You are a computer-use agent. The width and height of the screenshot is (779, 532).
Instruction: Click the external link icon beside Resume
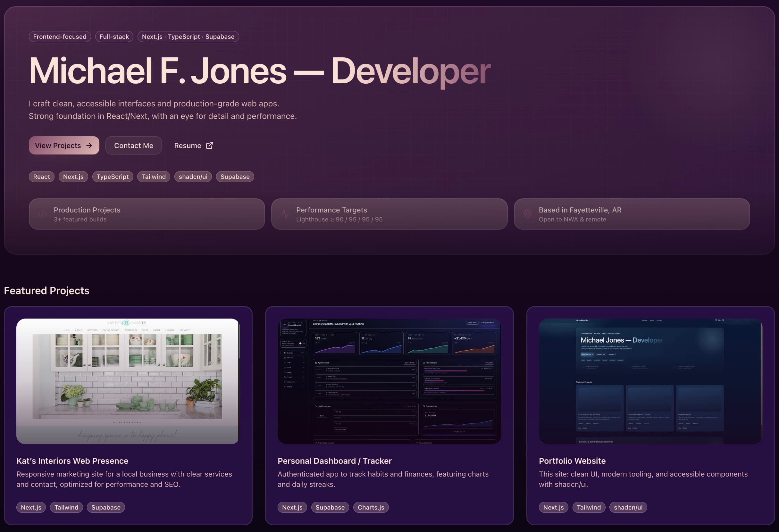click(x=210, y=145)
